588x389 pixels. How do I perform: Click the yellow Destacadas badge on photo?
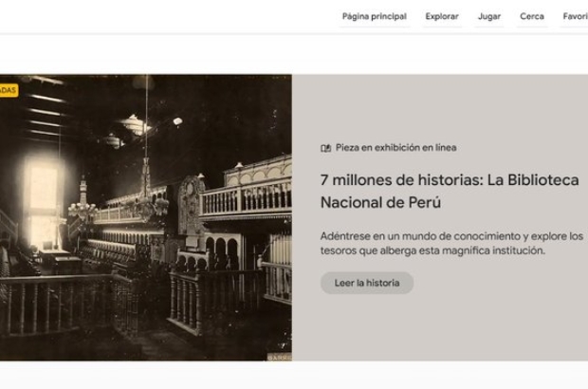coord(8,90)
